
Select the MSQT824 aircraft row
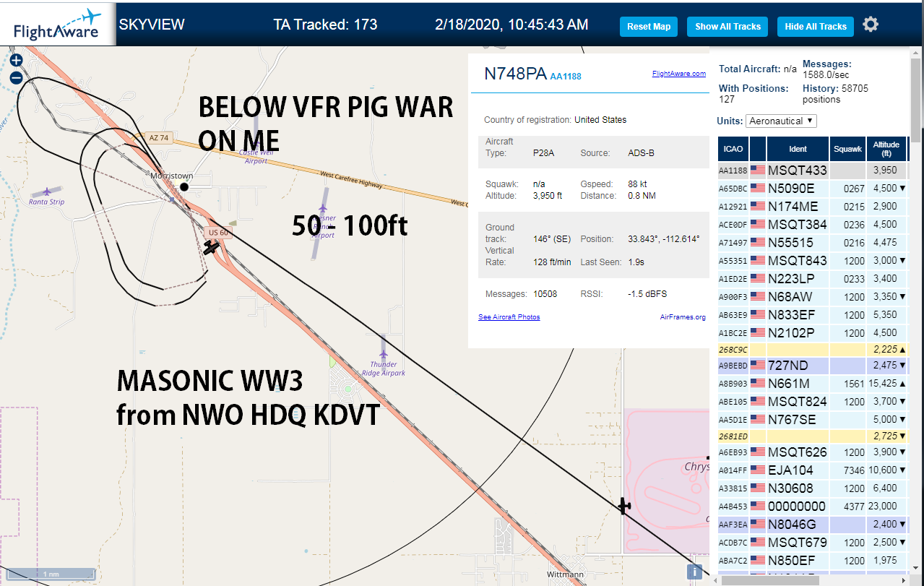[812, 402]
